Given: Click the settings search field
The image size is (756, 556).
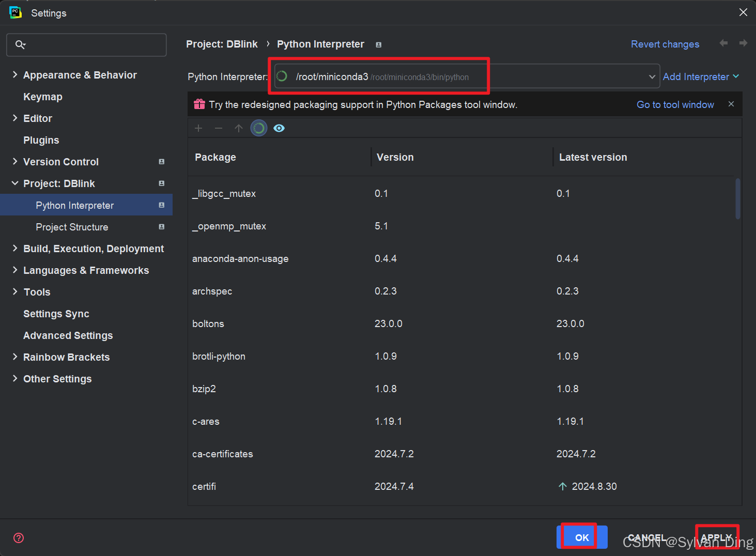Looking at the screenshot, I should (86, 45).
